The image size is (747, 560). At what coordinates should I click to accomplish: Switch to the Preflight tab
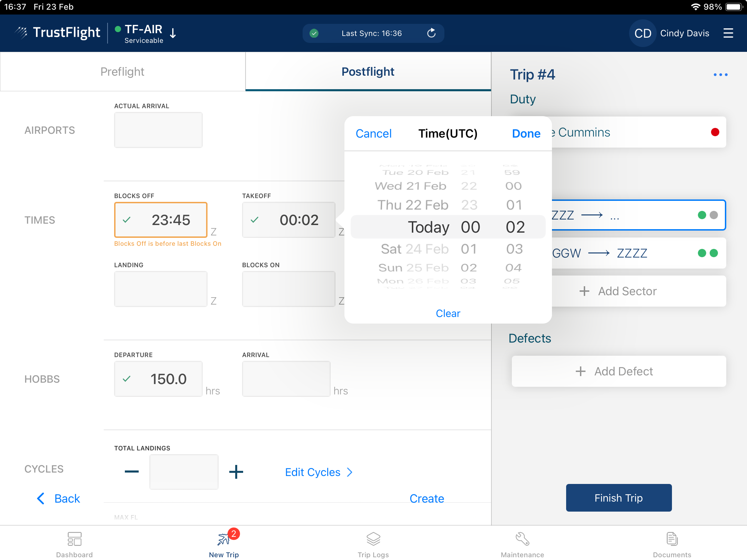(122, 72)
